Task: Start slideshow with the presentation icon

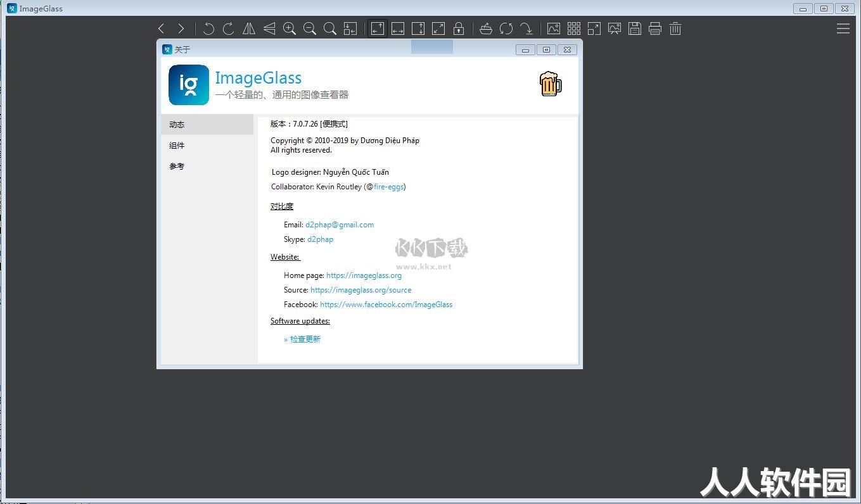Action: pos(615,28)
